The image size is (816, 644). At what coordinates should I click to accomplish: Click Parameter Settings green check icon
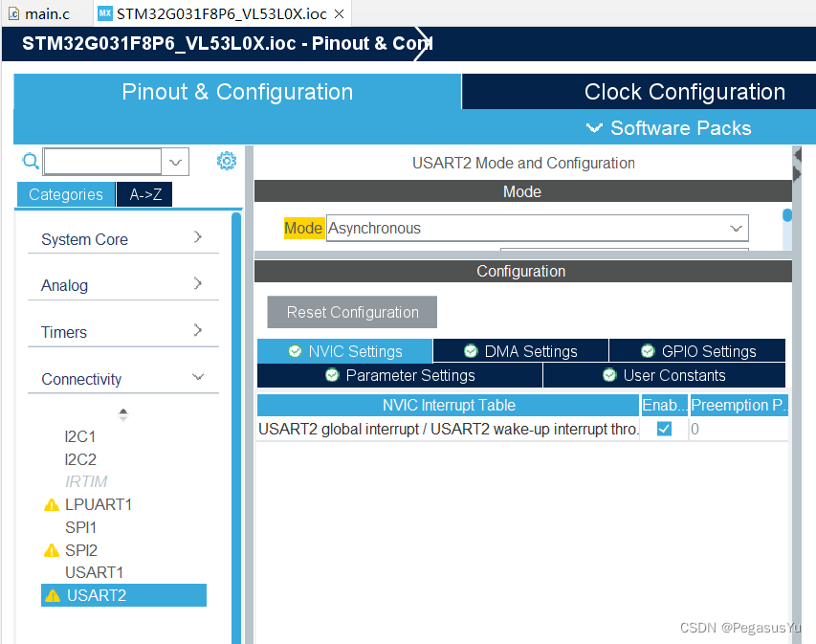tap(332, 375)
